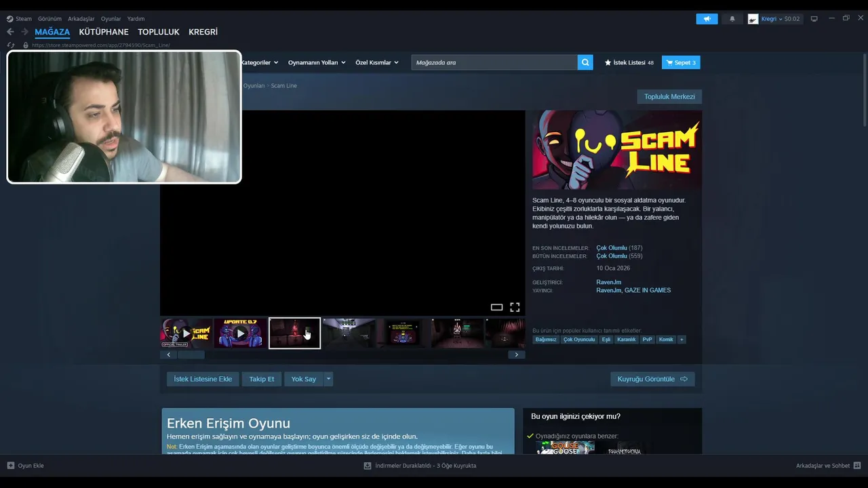The width and height of the screenshot is (868, 488).
Task: Select the Komik tag
Action: point(666,340)
